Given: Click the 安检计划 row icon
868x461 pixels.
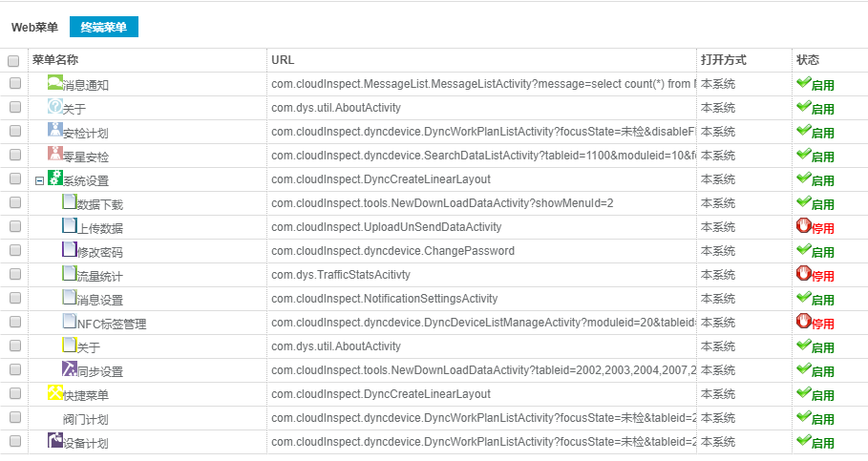Looking at the screenshot, I should pos(54,131).
